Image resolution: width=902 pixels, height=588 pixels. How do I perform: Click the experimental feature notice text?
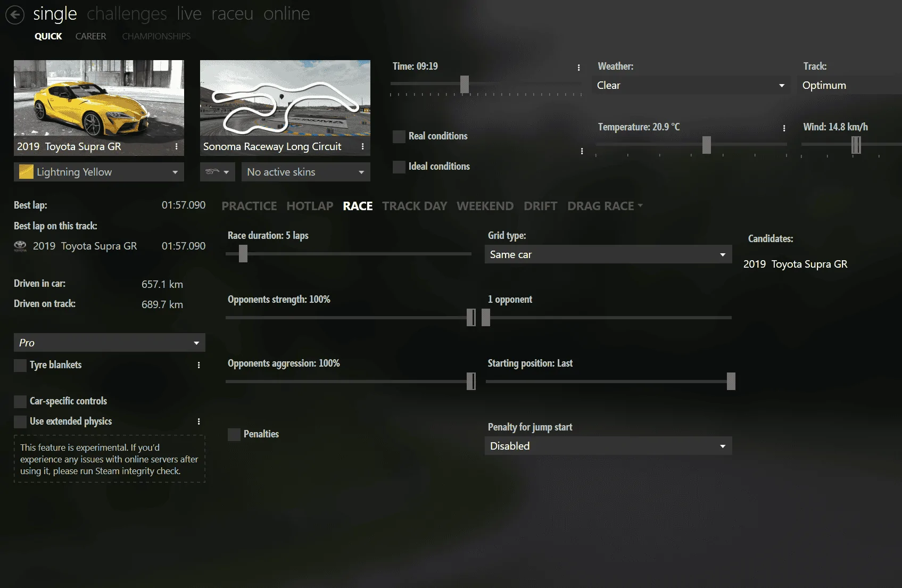(109, 459)
